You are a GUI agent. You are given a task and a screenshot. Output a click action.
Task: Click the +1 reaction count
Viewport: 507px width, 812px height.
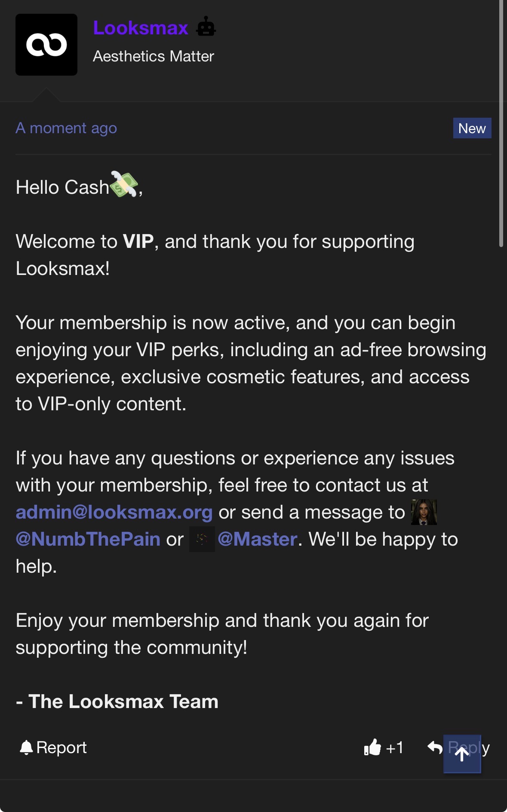coord(394,748)
